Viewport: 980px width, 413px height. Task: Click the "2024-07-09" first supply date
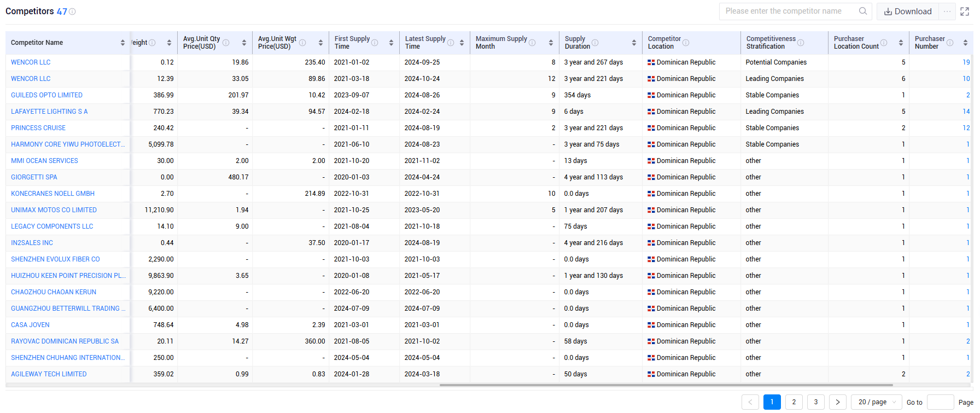point(352,309)
